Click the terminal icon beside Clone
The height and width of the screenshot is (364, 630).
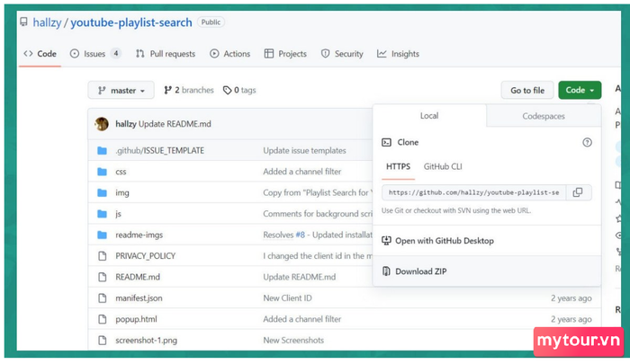pos(386,143)
